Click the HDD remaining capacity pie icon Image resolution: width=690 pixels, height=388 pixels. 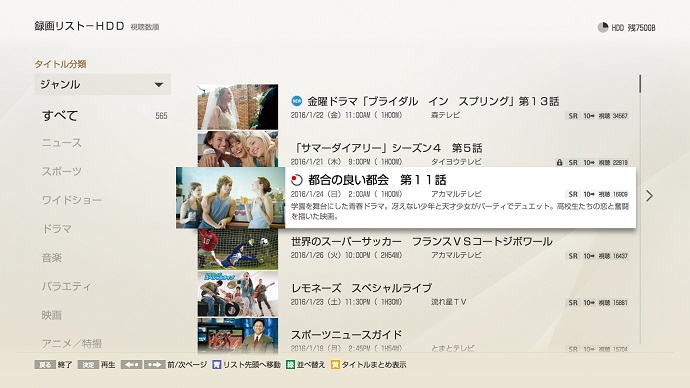coord(603,27)
